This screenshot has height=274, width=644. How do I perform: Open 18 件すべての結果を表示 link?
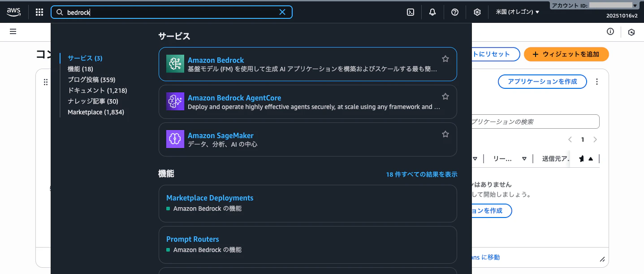(421, 174)
